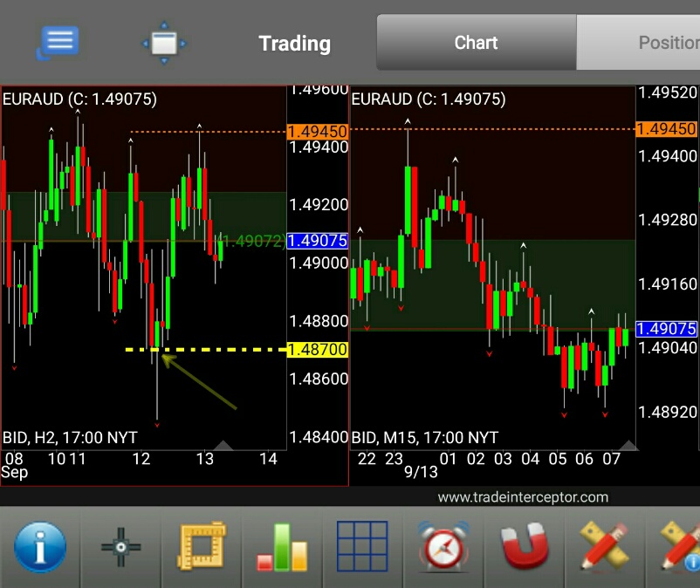Tap the 1.48600 price on H2 scale
The width and height of the screenshot is (700, 588).
tap(319, 379)
